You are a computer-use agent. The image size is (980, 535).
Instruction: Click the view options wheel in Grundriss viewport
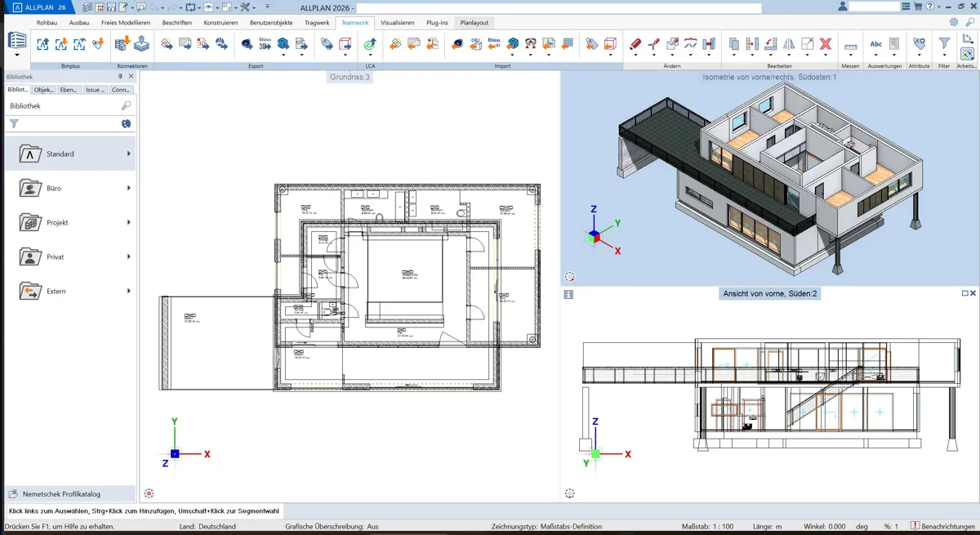pyautogui.click(x=149, y=493)
